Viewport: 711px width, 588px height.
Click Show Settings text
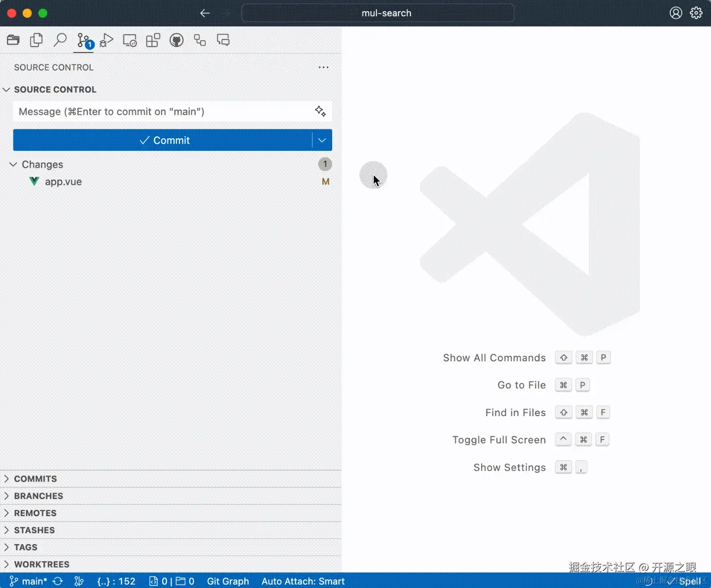tap(509, 468)
